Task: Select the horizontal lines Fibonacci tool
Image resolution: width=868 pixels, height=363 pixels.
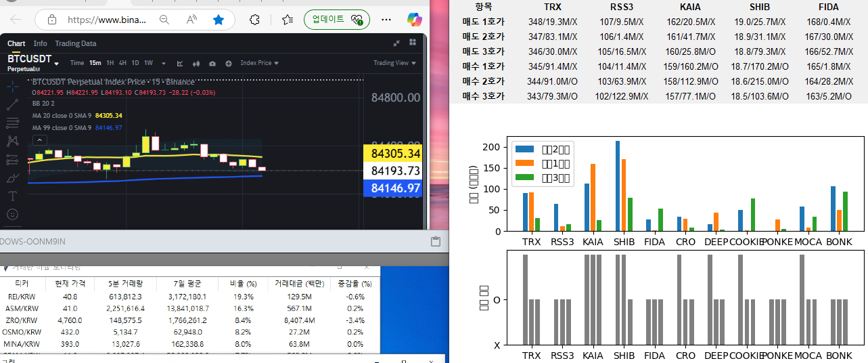Action: [13, 123]
